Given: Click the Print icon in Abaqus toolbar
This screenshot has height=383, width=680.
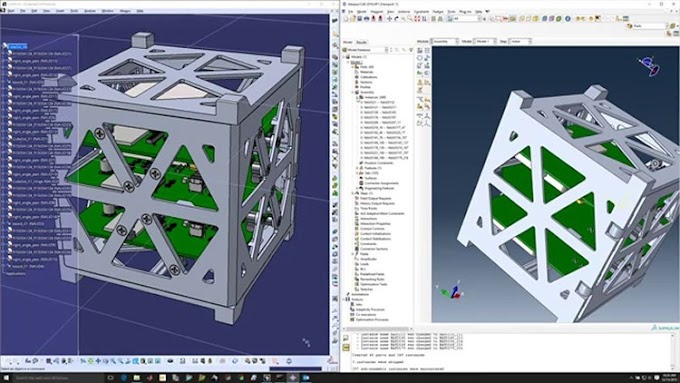Looking at the screenshot, I should [366, 19].
